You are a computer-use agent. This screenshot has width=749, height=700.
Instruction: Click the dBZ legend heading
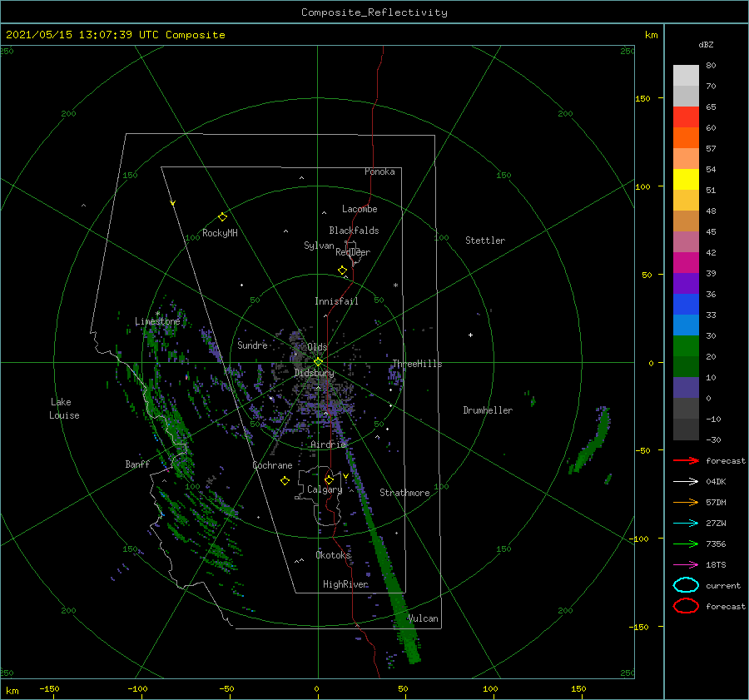click(x=706, y=44)
